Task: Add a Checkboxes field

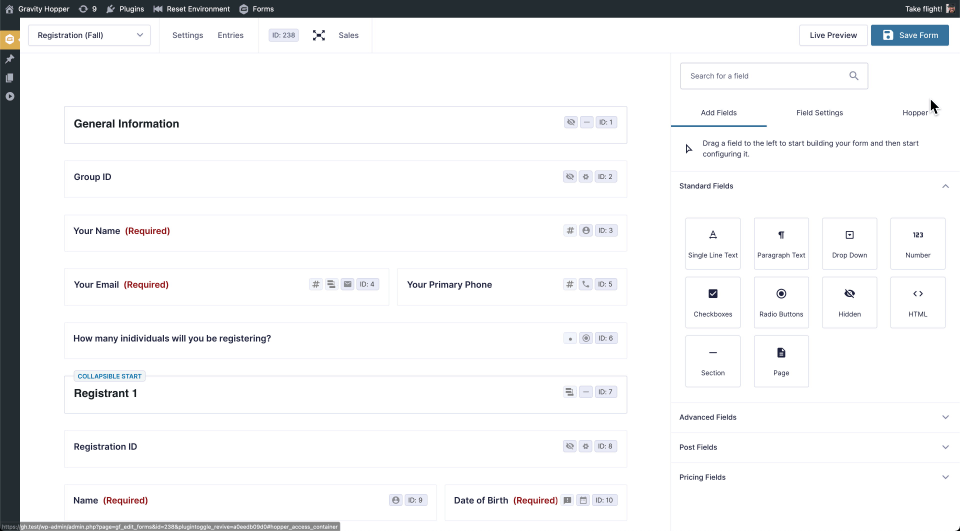Action: [x=713, y=303]
